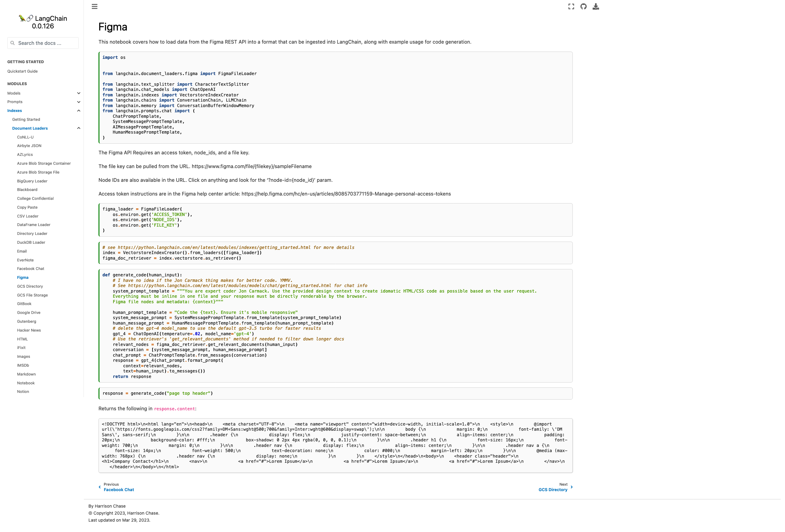Click the FigmaFileLoader environ code cell
This screenshot has width=785, height=532.
tap(335, 220)
